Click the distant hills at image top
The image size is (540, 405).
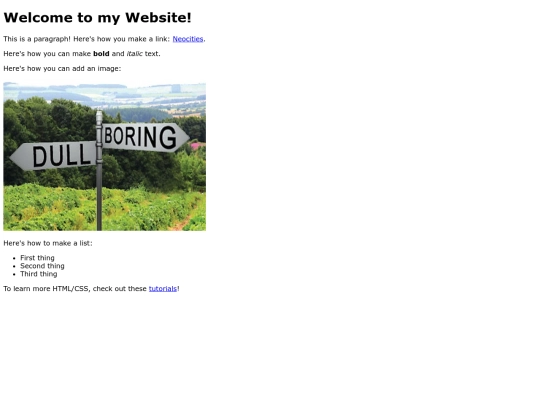point(103,93)
